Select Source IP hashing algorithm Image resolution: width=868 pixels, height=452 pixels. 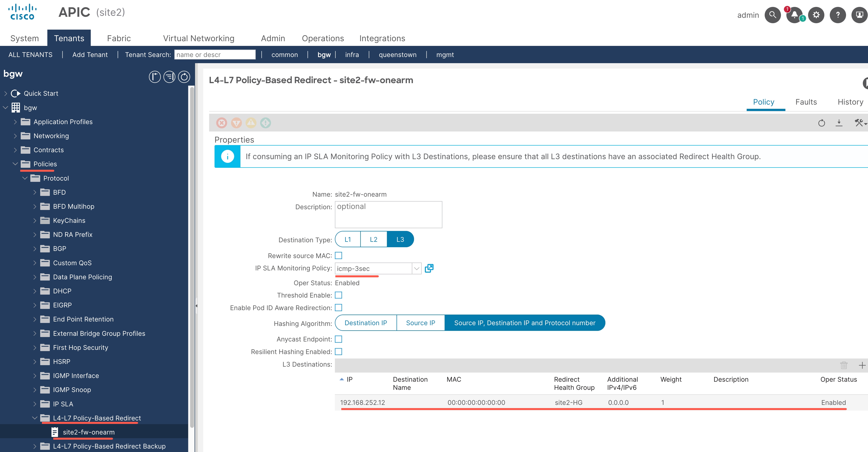tap(420, 323)
